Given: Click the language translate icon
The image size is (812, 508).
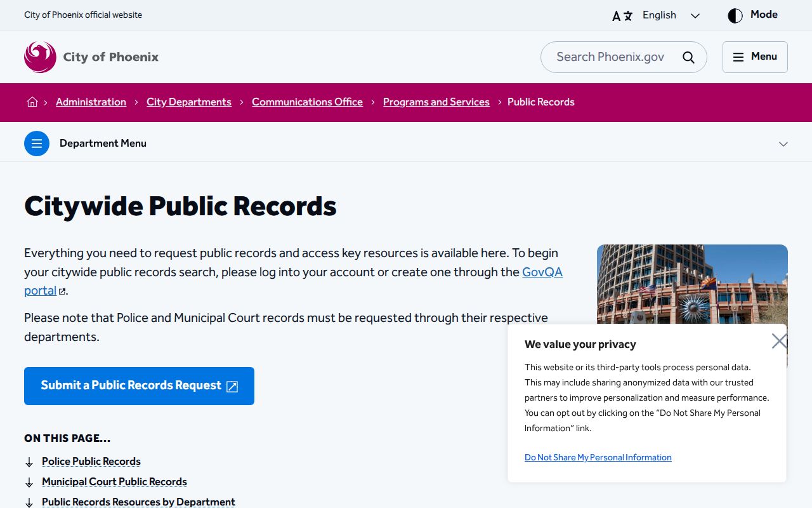Looking at the screenshot, I should (x=622, y=16).
